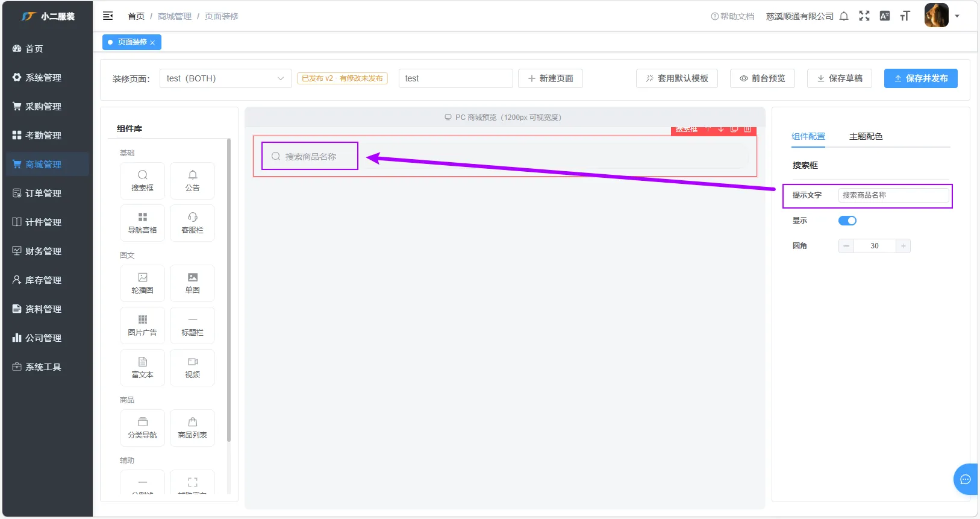Increase 圆角 value with plus button

point(903,246)
